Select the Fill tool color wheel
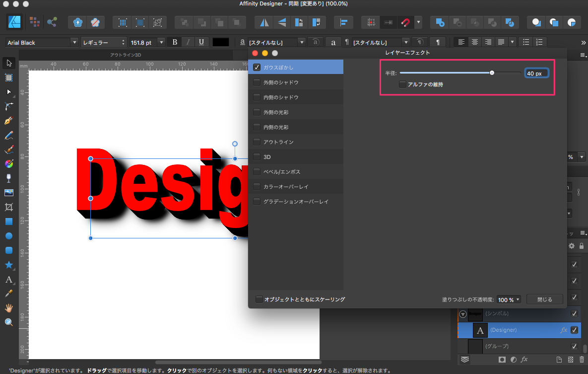This screenshot has height=374, width=588. click(9, 164)
